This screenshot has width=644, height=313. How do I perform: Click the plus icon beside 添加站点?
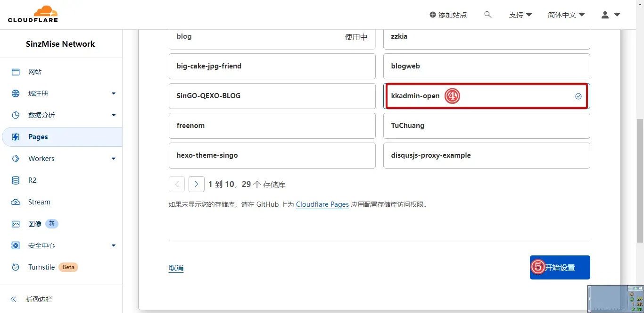click(x=433, y=15)
